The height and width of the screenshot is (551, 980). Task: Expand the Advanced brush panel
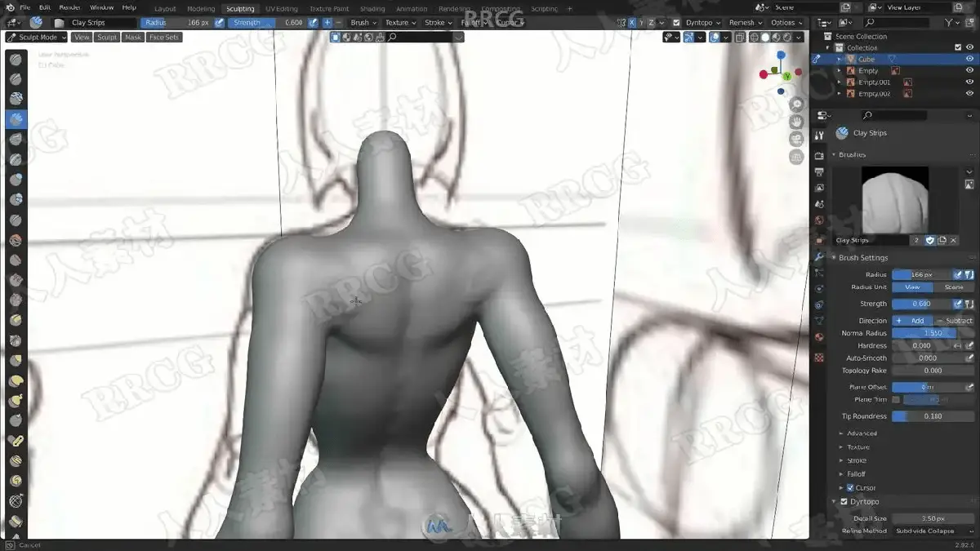pos(862,433)
